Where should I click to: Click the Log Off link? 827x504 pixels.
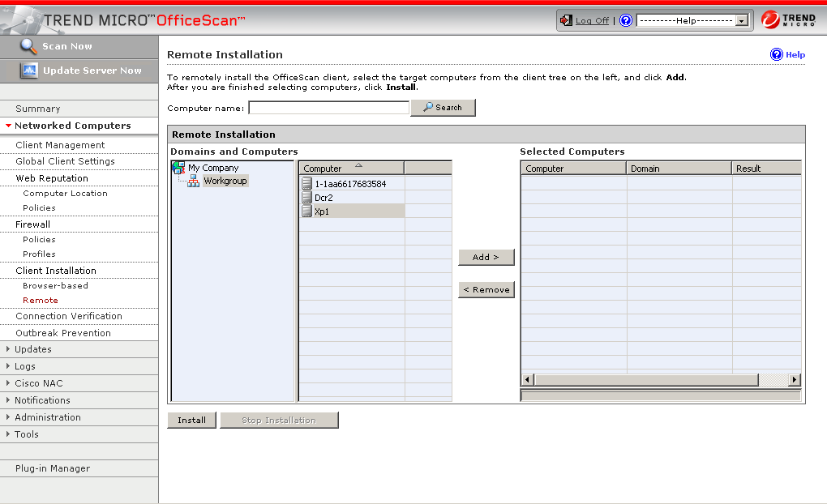592,20
